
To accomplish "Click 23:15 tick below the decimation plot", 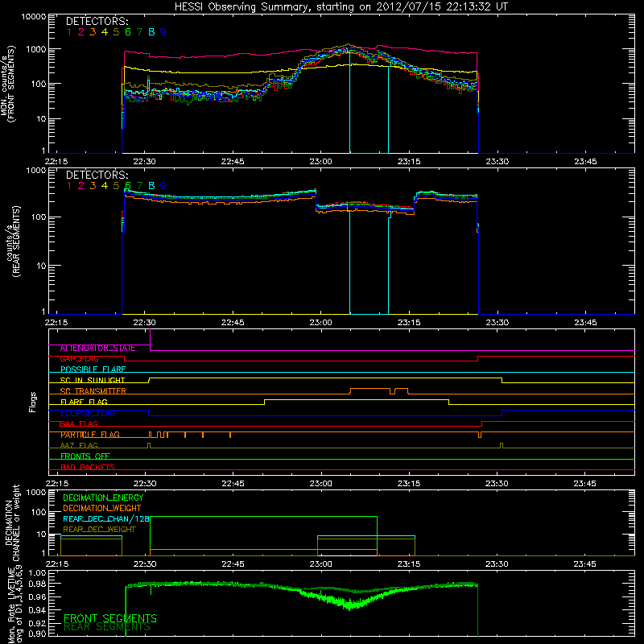I will pos(409,564).
